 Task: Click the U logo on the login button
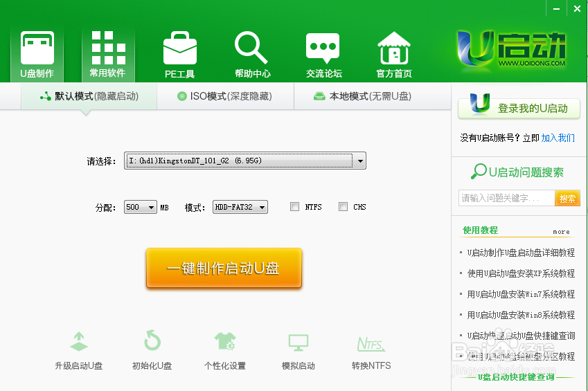point(480,103)
